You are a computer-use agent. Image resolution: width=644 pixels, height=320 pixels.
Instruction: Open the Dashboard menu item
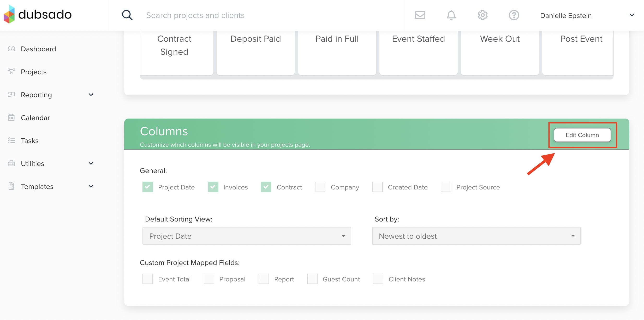click(38, 49)
